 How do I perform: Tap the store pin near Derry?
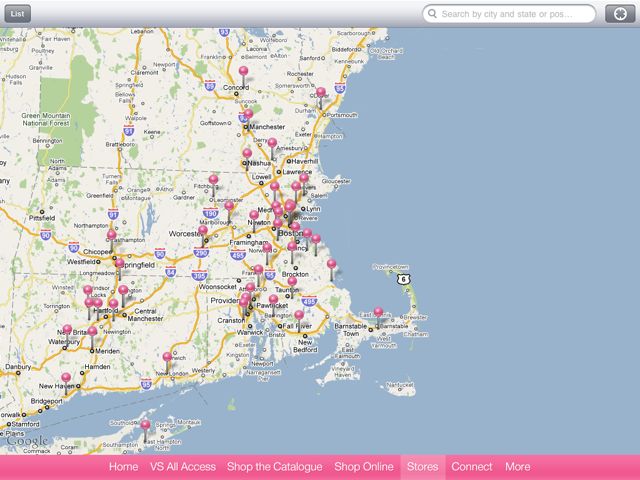pyautogui.click(x=272, y=143)
